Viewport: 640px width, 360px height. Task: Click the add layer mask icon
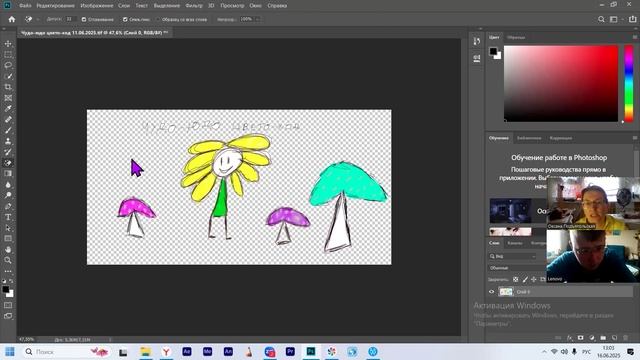pos(580,338)
